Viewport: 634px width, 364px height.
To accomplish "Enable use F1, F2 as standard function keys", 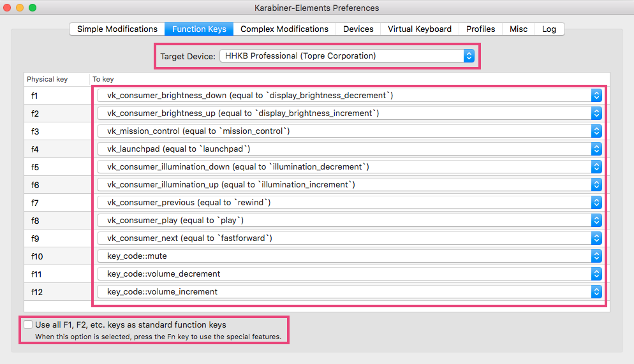I will 28,325.
